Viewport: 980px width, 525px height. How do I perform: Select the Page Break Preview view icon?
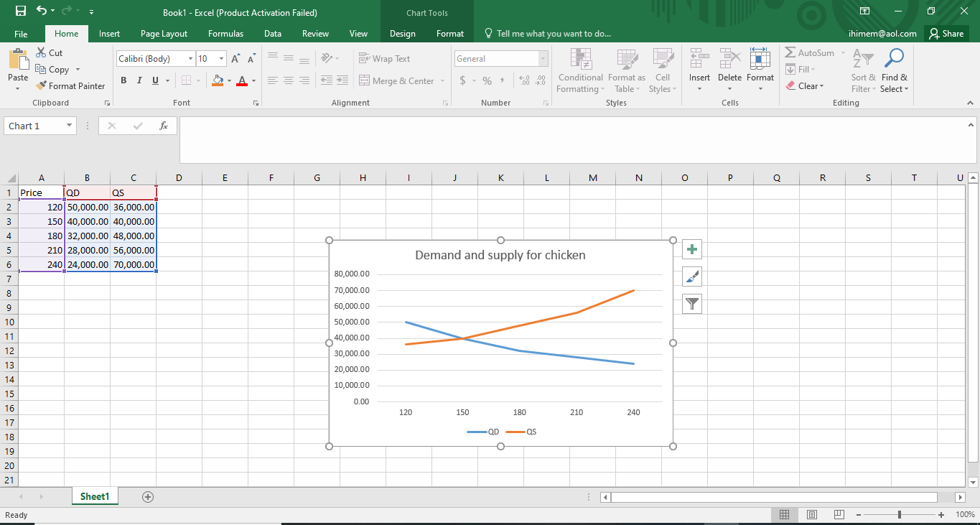(x=839, y=514)
